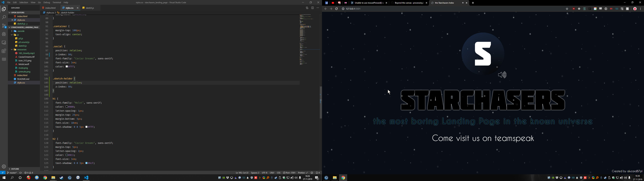Open the Terminal menu
Viewport: 644px width, 181px height.
[57, 3]
